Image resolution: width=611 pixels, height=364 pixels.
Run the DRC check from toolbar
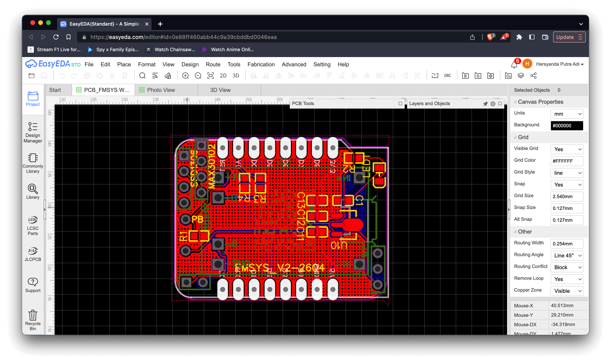(447, 76)
